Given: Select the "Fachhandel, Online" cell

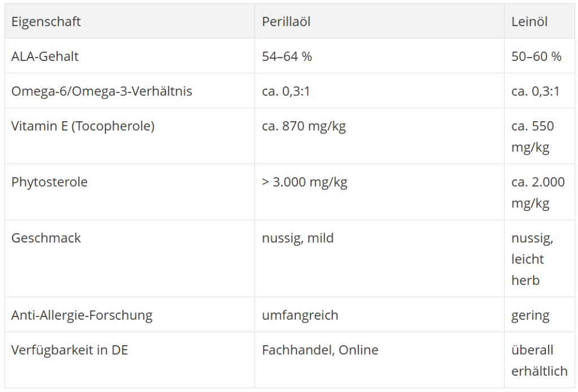Looking at the screenshot, I should [320, 350].
